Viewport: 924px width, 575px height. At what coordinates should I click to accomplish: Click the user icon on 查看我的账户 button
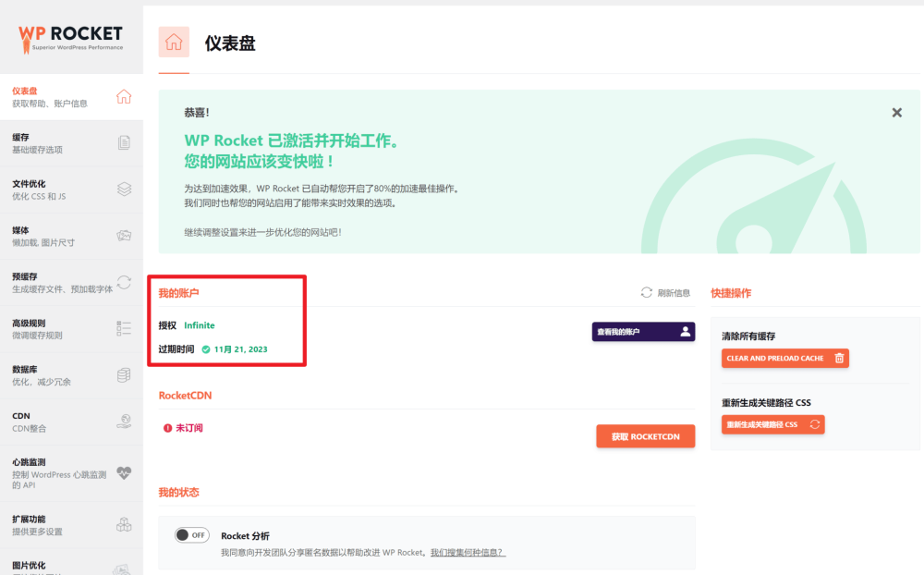tap(685, 332)
